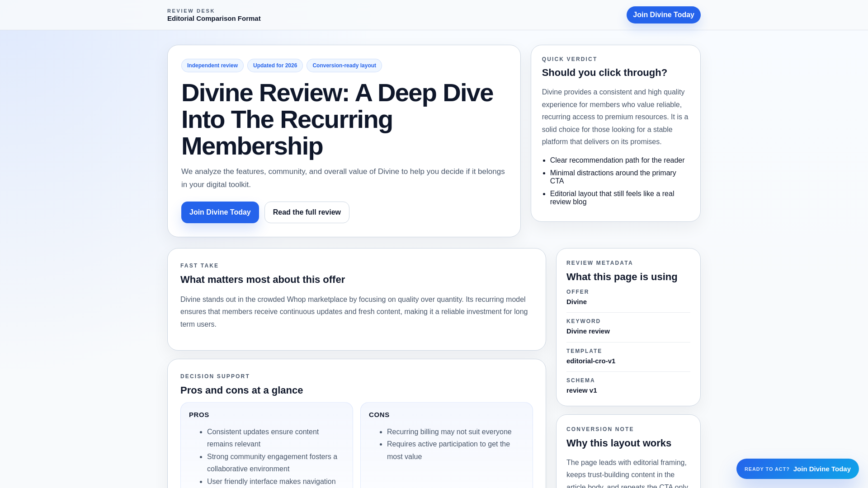Click the FAST TAKE label
Viewport: 868px width, 488px height.
(x=199, y=266)
